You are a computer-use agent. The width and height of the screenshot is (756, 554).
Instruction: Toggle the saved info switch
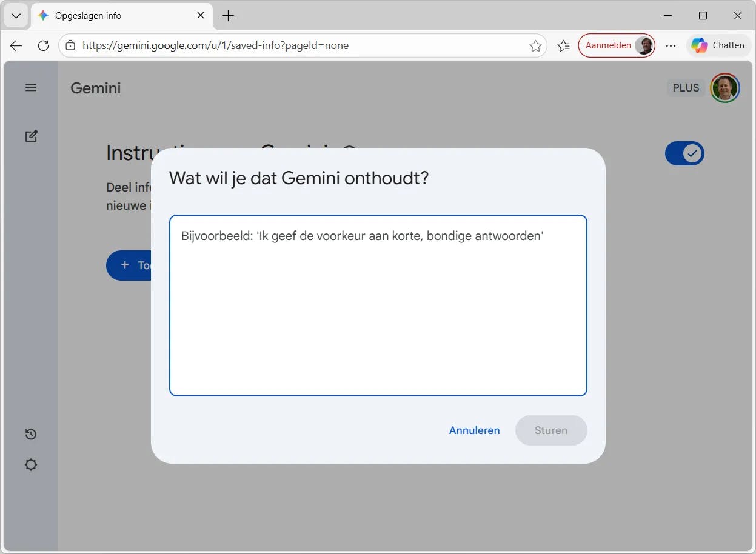coord(684,154)
